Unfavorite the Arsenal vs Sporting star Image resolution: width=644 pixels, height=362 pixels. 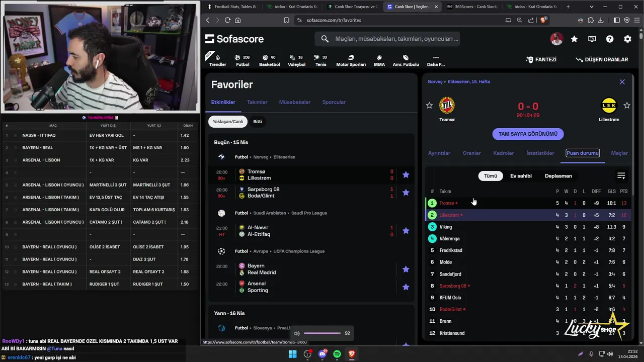point(406,287)
